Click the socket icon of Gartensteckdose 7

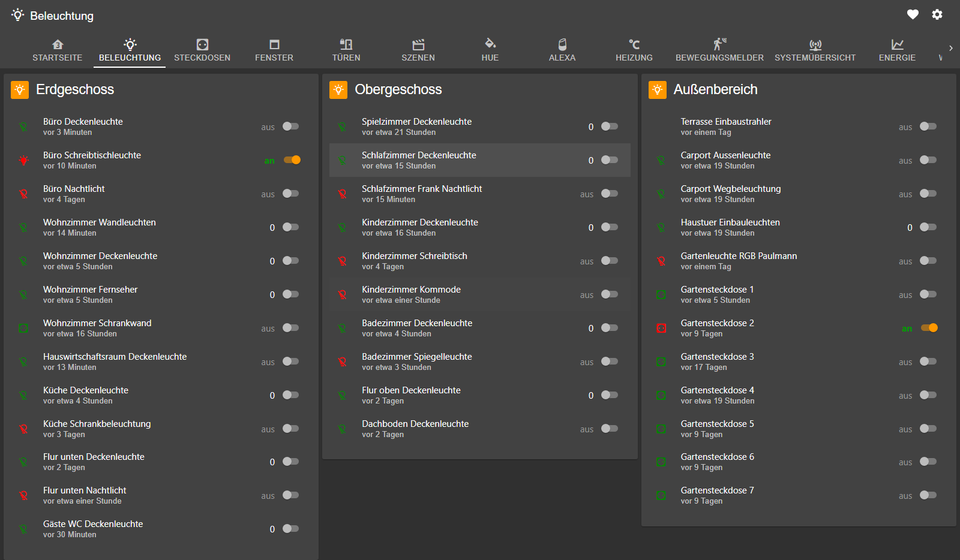tap(661, 495)
